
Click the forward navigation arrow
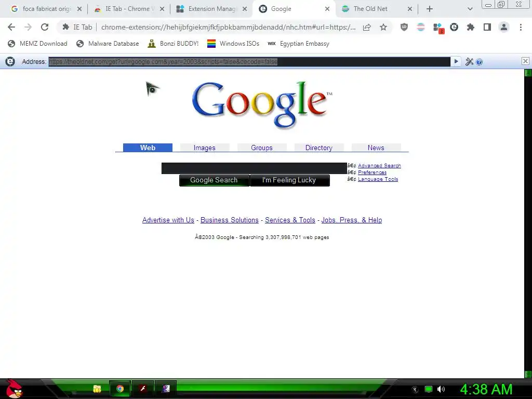[28, 27]
